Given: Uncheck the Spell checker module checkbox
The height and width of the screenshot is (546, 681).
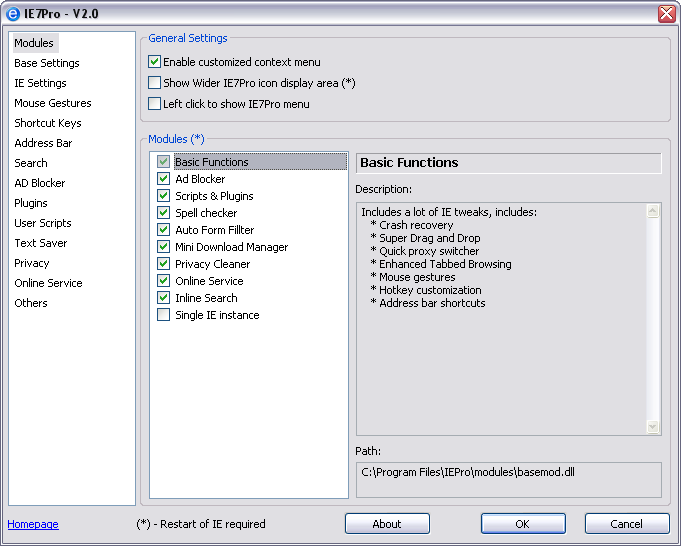Looking at the screenshot, I should tap(163, 212).
